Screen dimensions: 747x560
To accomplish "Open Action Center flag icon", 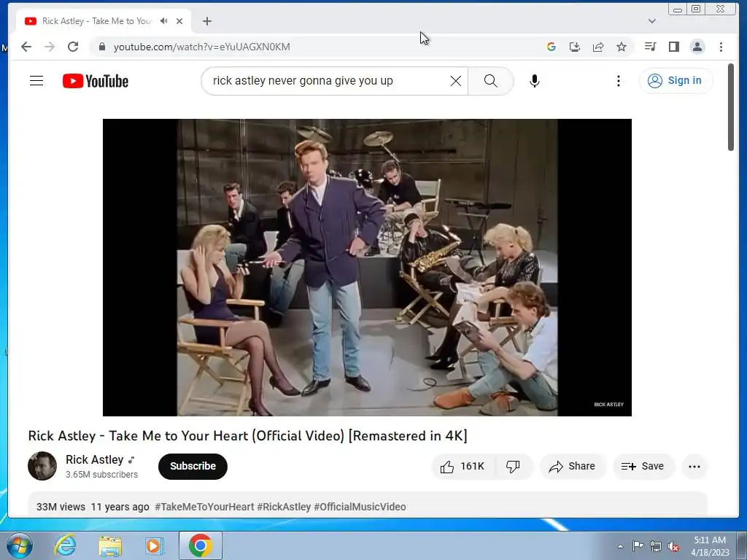I will [x=638, y=546].
